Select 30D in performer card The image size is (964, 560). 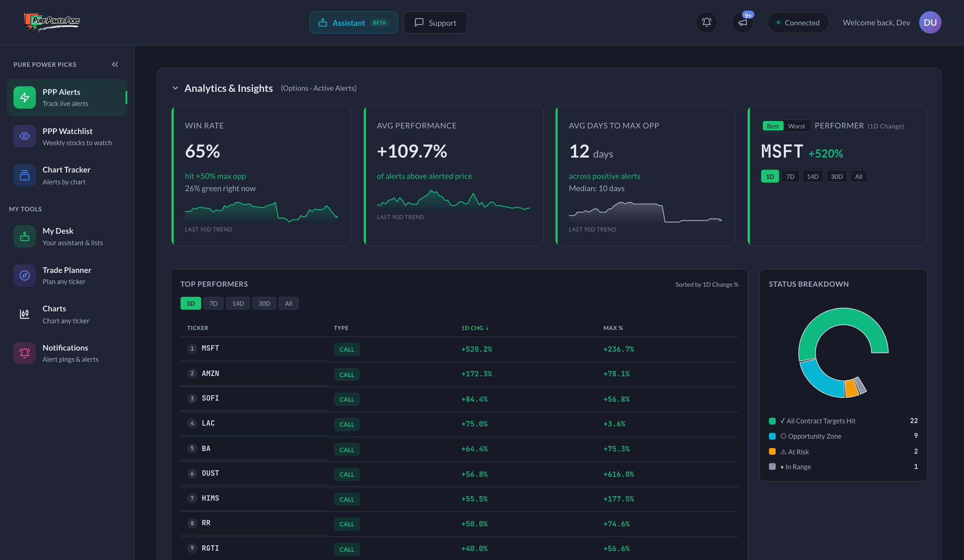click(837, 176)
